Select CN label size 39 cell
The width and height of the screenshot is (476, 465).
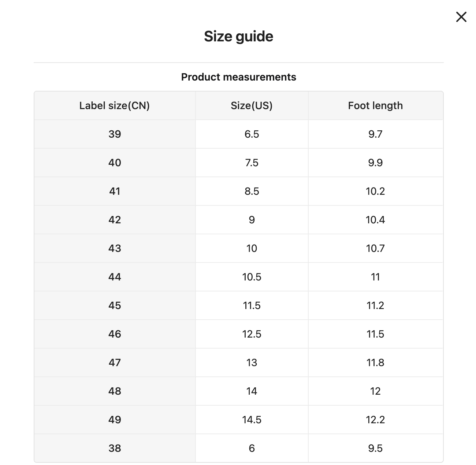click(x=115, y=134)
